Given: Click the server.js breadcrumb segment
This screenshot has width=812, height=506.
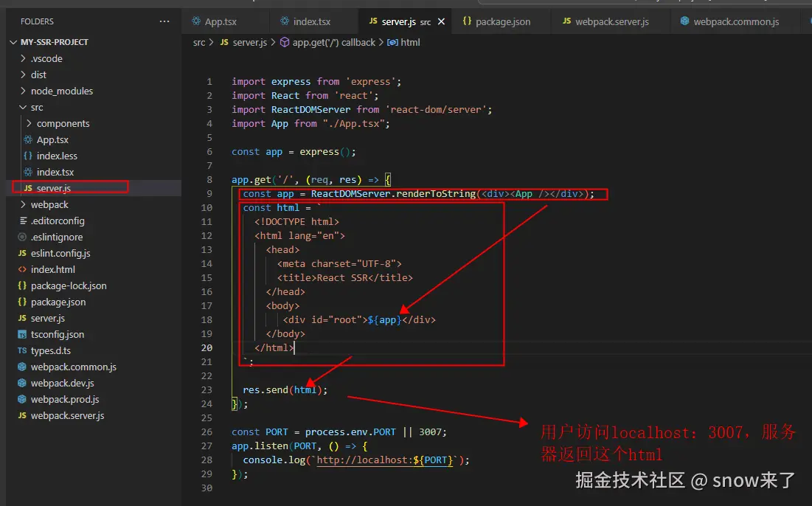Looking at the screenshot, I should click(249, 43).
